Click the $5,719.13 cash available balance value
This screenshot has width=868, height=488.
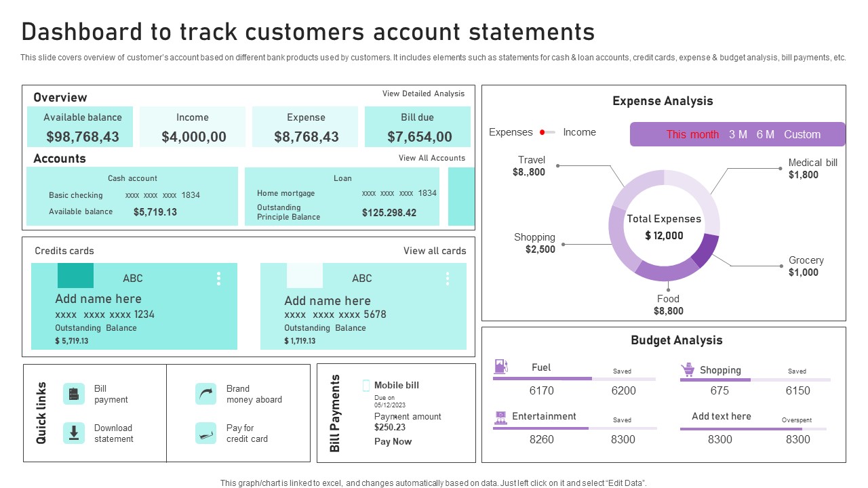click(x=155, y=211)
